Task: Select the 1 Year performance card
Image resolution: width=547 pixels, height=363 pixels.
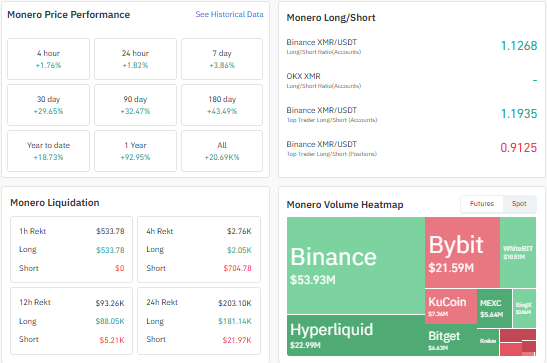Action: [135, 151]
